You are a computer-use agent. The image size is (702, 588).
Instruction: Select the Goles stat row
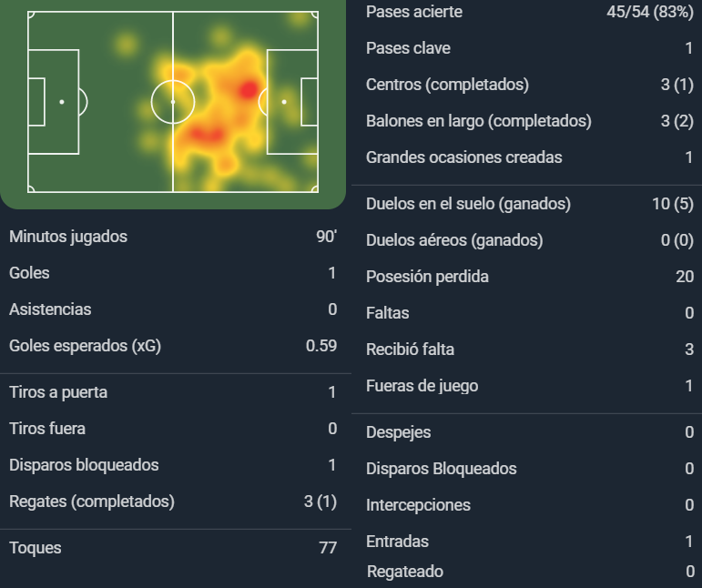coord(173,273)
